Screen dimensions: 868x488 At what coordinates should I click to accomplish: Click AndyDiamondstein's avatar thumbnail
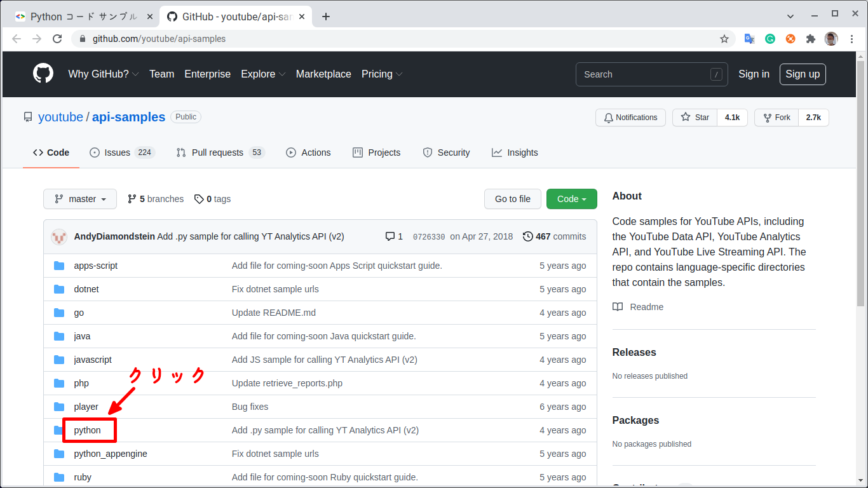59,236
